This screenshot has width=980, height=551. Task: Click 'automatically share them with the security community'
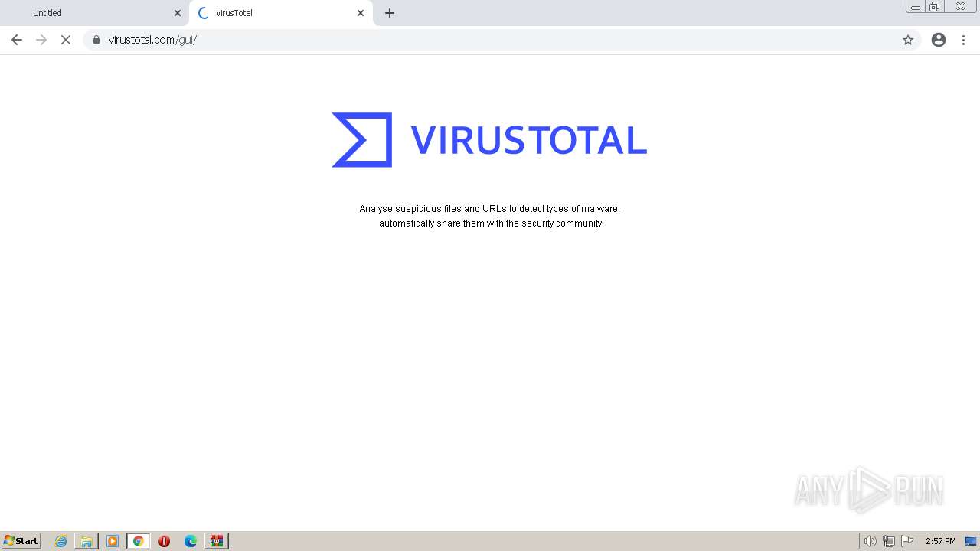point(490,223)
